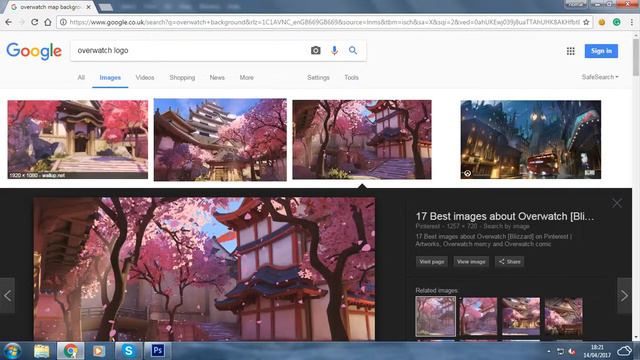Screen dimensions: 640x360
Task: Click the Visit page button
Action: tap(431, 262)
